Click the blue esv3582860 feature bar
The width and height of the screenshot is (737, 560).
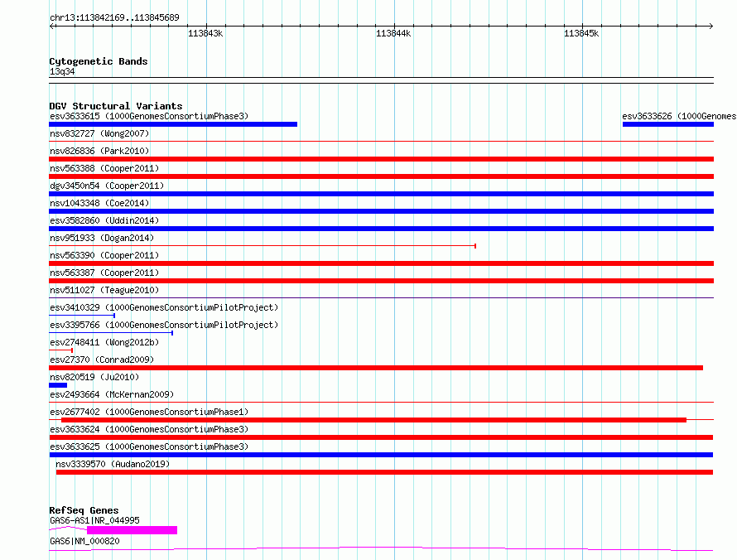click(381, 229)
